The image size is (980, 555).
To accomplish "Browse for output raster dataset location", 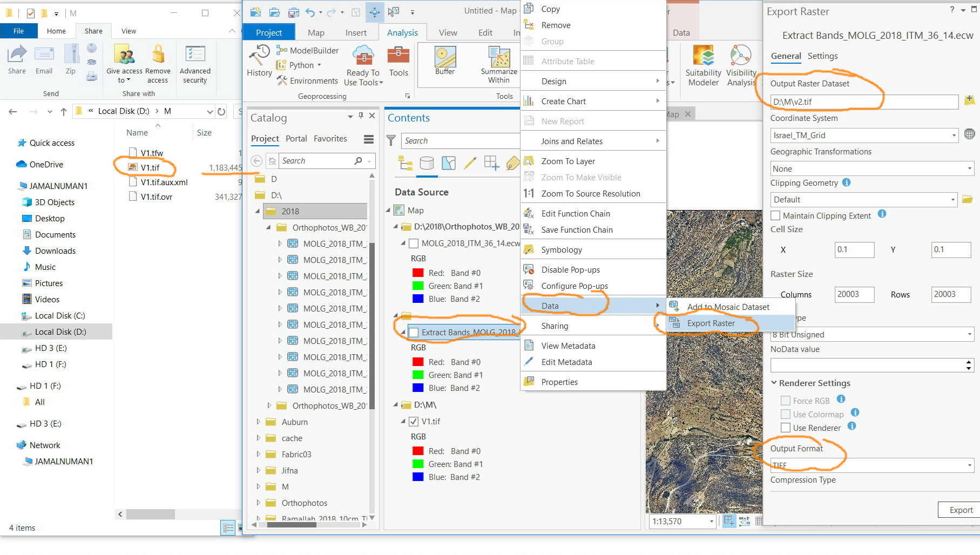I will (x=969, y=101).
